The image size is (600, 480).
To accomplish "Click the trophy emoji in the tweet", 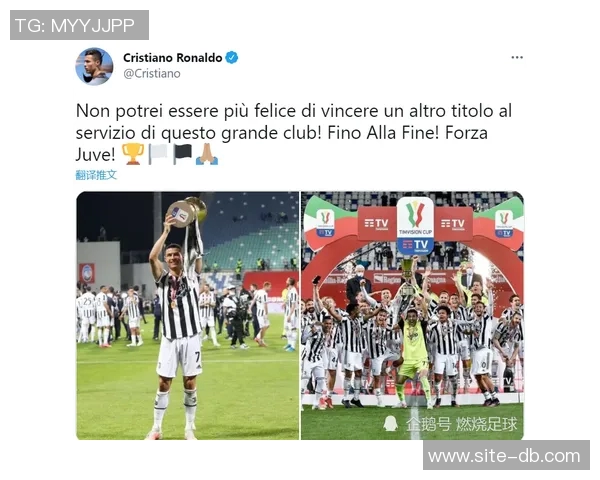I will [133, 154].
